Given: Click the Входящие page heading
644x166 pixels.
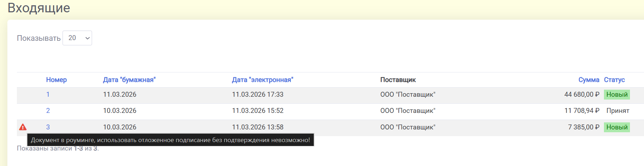Looking at the screenshot, I should (x=39, y=8).
